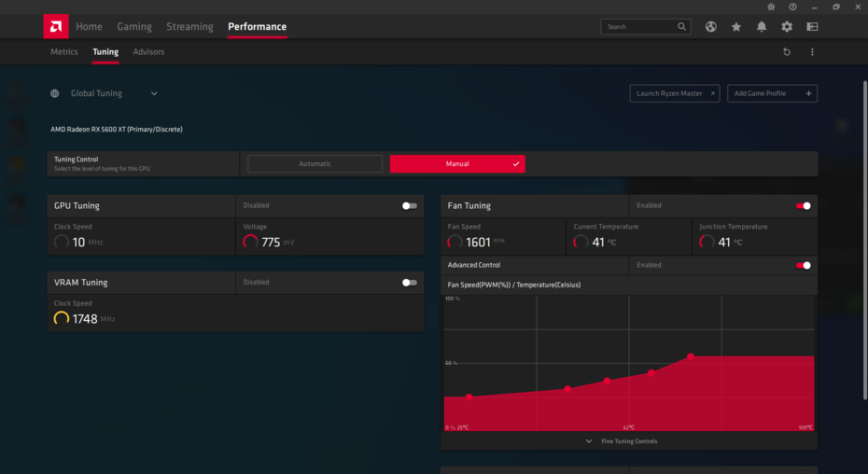Image resolution: width=868 pixels, height=474 pixels.
Task: Expand the Global Tuning profile dropdown
Action: [x=154, y=93]
